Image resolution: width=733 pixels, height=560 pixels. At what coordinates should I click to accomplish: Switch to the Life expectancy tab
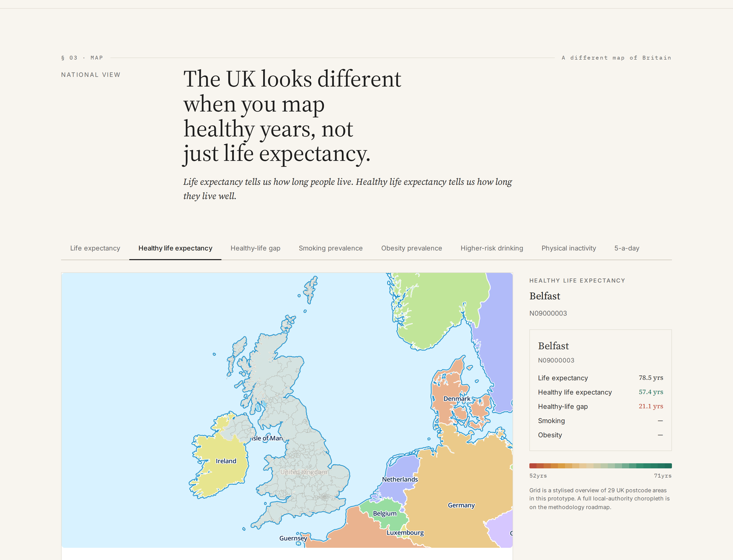coord(95,248)
